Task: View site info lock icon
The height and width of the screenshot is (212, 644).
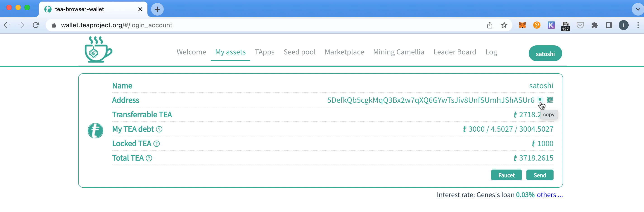Action: (x=54, y=25)
